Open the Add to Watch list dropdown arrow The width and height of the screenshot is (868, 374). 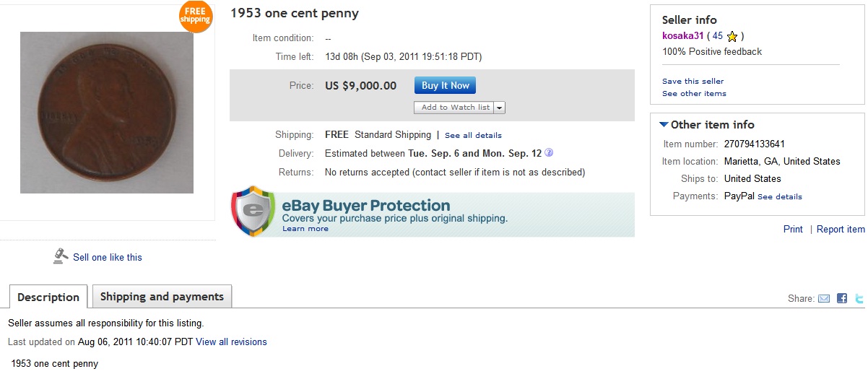point(500,108)
